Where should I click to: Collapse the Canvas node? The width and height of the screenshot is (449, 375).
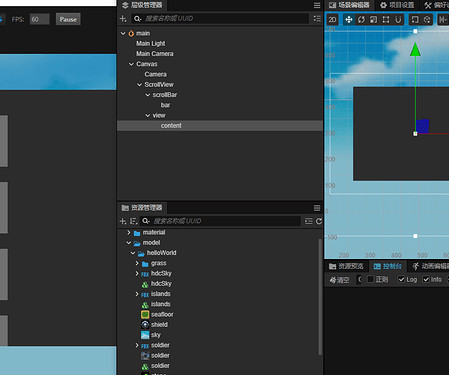(x=131, y=64)
